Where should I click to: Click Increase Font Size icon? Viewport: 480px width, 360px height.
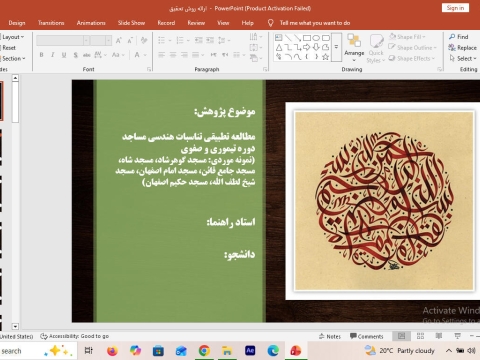(118, 41)
